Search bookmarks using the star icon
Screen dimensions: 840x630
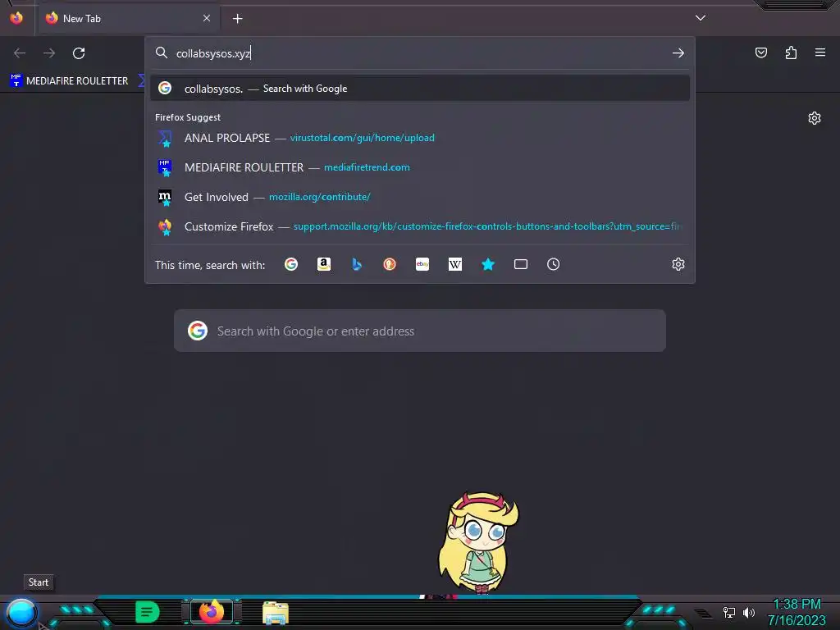pyautogui.click(x=487, y=264)
